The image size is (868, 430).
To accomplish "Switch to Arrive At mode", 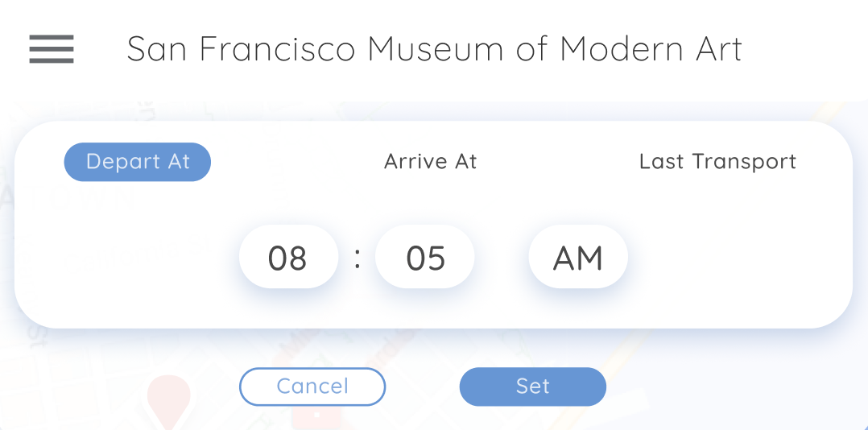I will click(x=430, y=162).
